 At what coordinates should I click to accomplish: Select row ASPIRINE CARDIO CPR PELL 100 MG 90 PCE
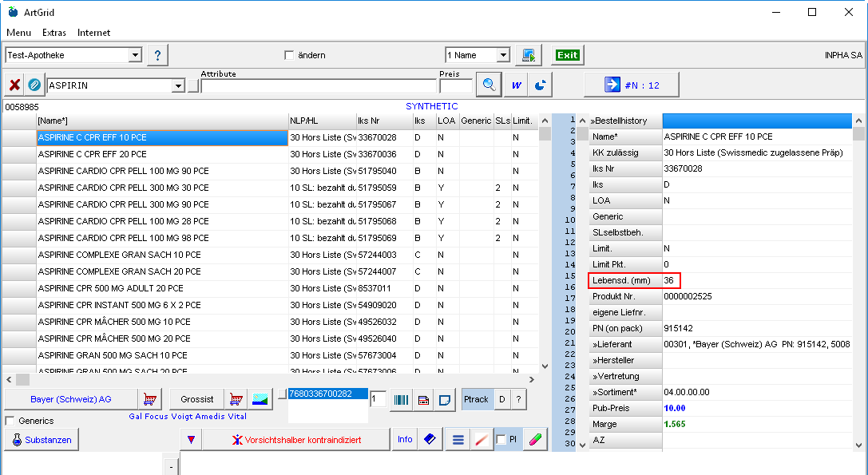pyautogui.click(x=162, y=171)
